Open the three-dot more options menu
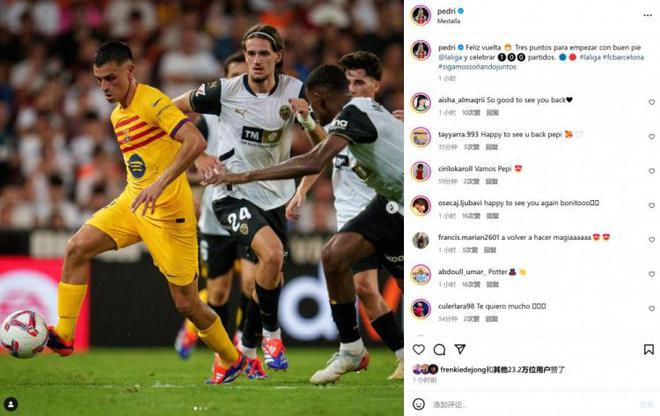 coord(647,16)
